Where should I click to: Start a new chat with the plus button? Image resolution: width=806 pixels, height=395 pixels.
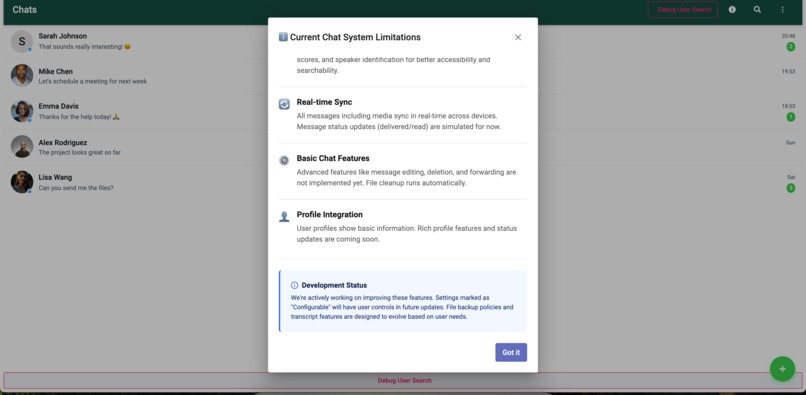782,369
